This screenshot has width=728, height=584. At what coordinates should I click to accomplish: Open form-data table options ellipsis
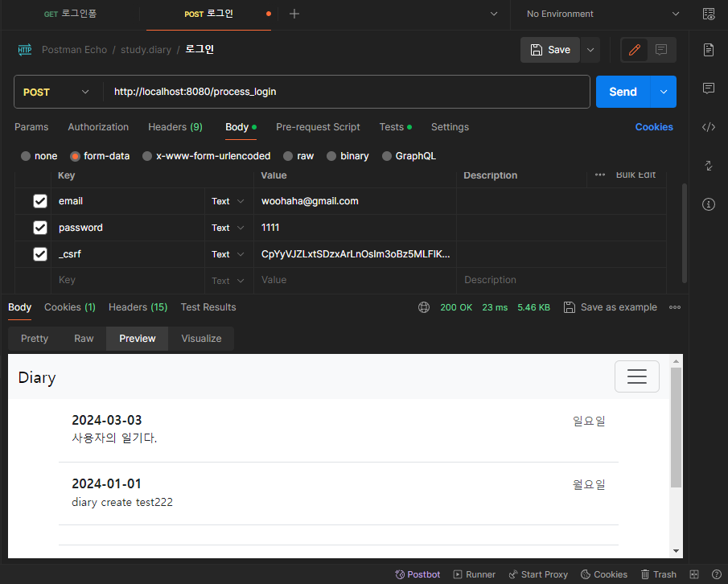click(600, 175)
